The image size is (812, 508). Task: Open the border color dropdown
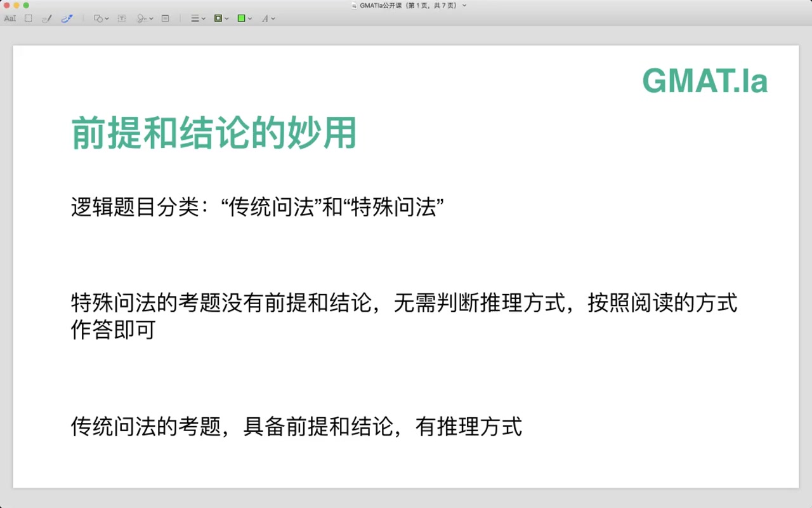(221, 18)
